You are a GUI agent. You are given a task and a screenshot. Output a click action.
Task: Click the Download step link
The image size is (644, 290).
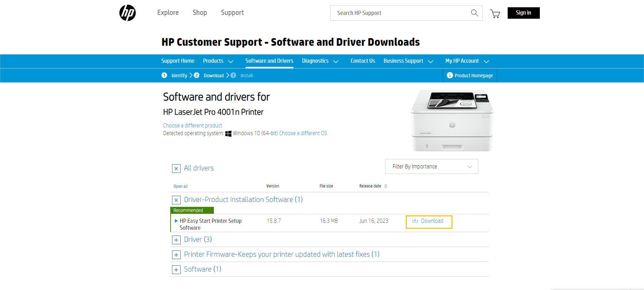tap(214, 76)
